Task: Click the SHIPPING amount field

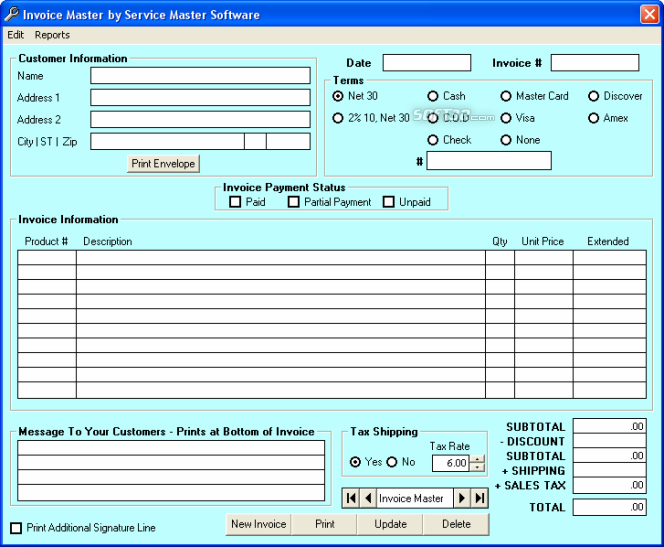Action: (x=609, y=470)
